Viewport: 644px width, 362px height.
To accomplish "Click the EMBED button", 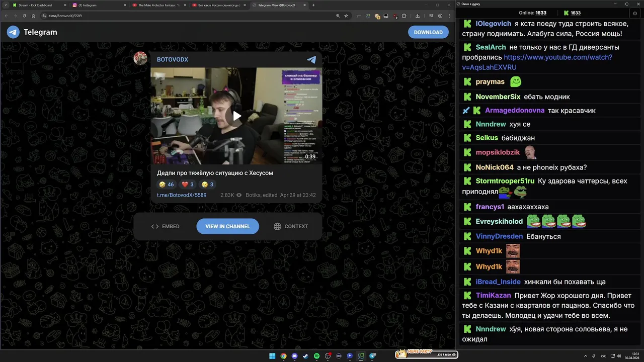I will coord(165,226).
